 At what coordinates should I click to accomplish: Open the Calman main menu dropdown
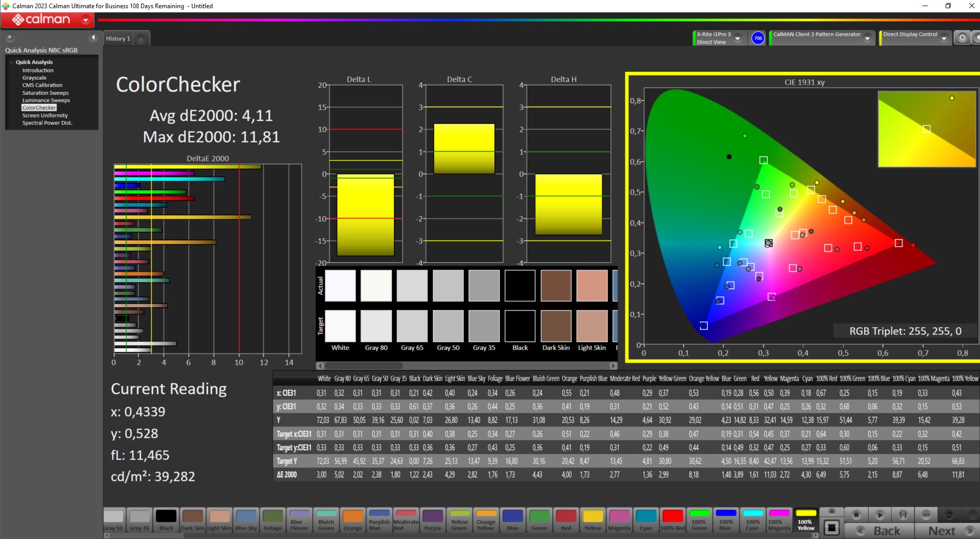86,20
